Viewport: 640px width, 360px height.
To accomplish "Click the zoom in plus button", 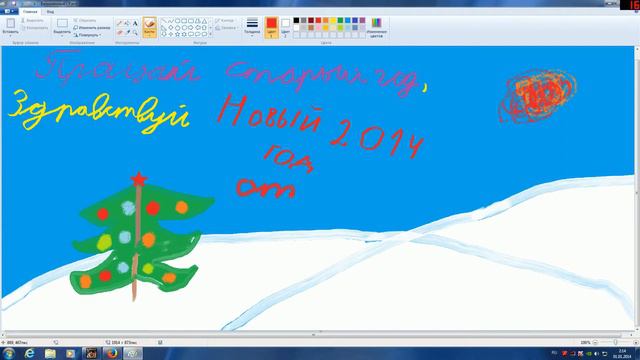I will (x=635, y=342).
